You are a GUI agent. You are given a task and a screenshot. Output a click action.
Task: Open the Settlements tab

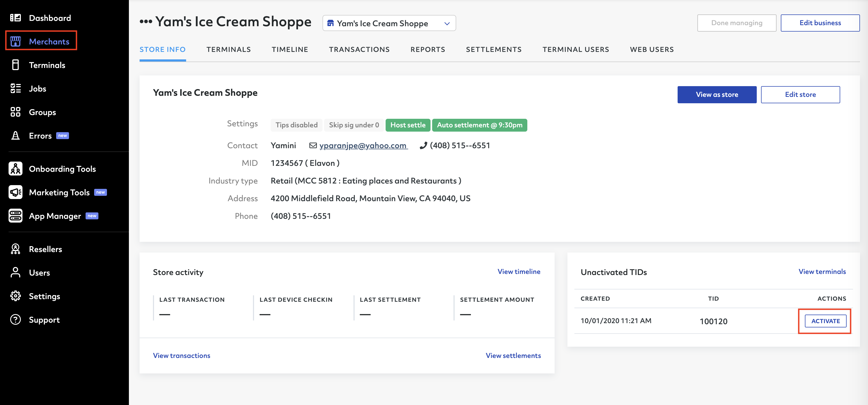493,49
